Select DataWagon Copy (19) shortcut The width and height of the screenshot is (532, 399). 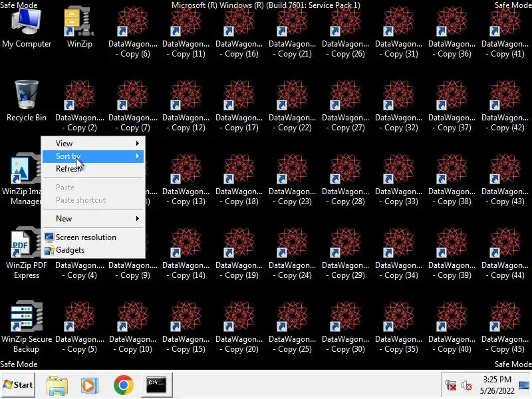[239, 254]
